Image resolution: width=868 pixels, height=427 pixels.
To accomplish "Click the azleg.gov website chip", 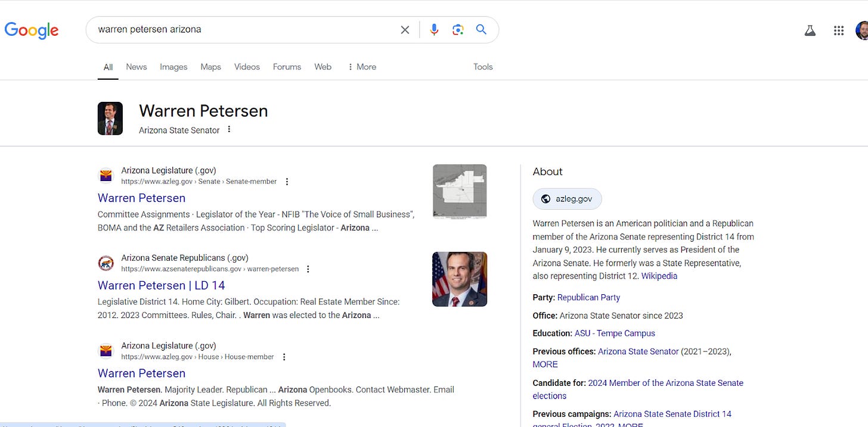I will tap(567, 199).
